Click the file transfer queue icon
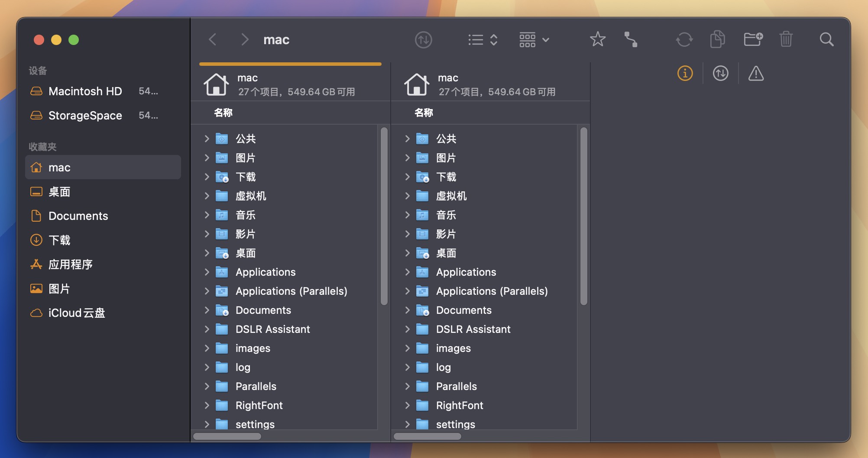The height and width of the screenshot is (458, 868). click(720, 74)
